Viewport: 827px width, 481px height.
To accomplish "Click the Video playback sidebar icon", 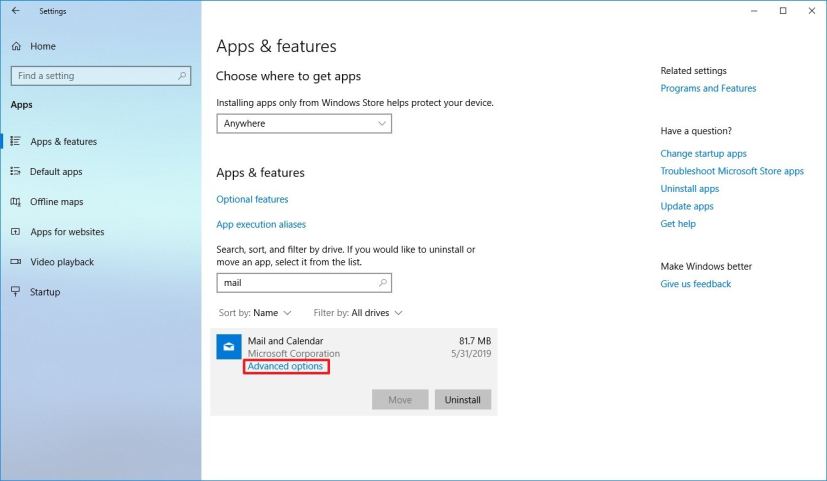I will 16,262.
